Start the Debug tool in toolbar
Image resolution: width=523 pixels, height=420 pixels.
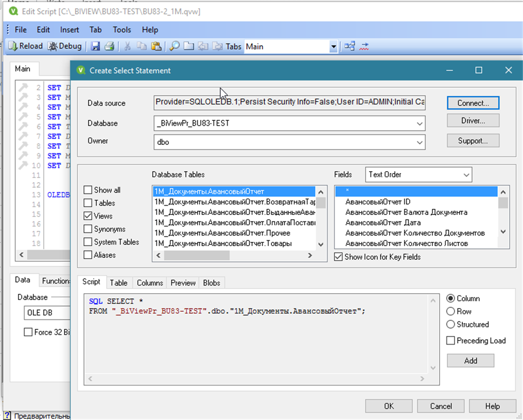click(x=65, y=46)
